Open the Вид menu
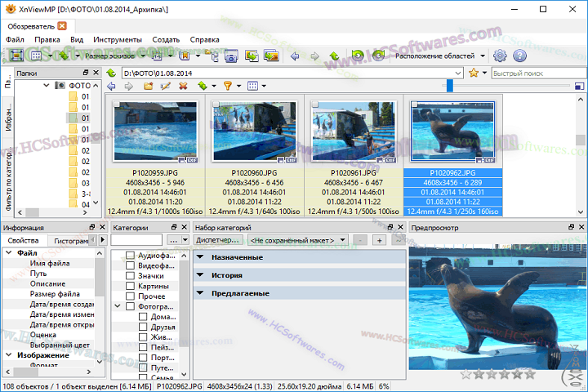This screenshot has height=392, width=588. (x=77, y=40)
